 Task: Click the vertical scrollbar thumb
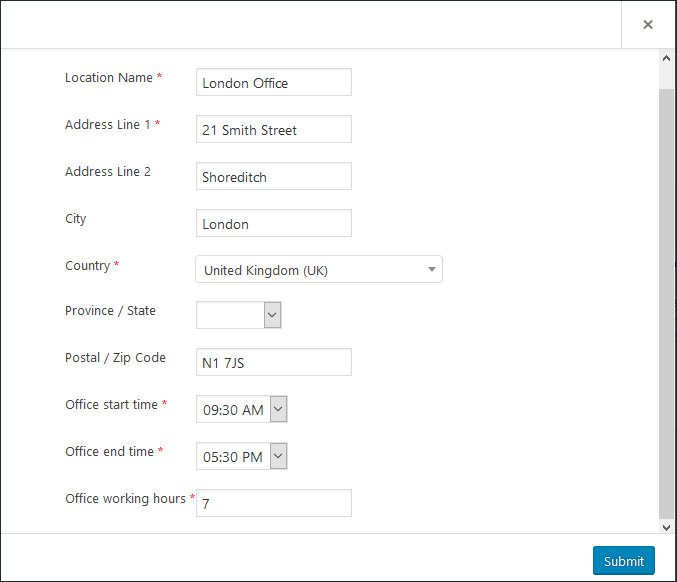(x=666, y=304)
